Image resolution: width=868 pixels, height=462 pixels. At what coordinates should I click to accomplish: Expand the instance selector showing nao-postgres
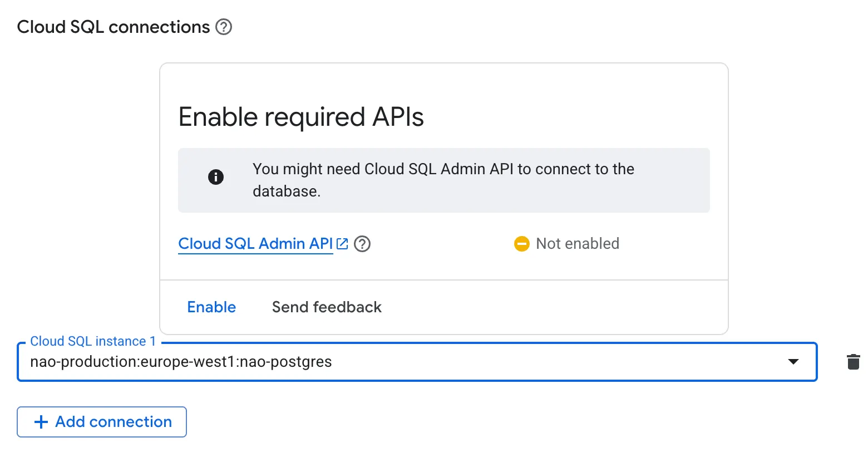(792, 362)
